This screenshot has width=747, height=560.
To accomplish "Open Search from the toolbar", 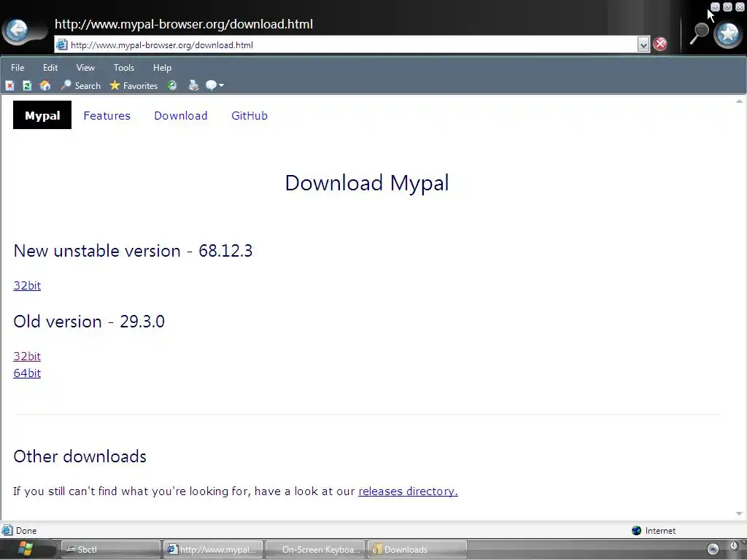I will [80, 86].
